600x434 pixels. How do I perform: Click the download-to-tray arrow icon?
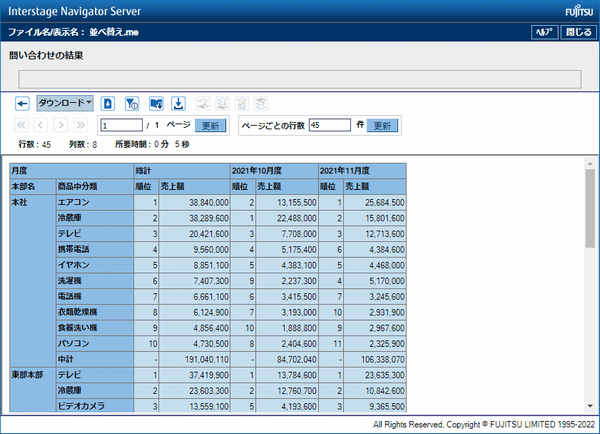point(178,103)
